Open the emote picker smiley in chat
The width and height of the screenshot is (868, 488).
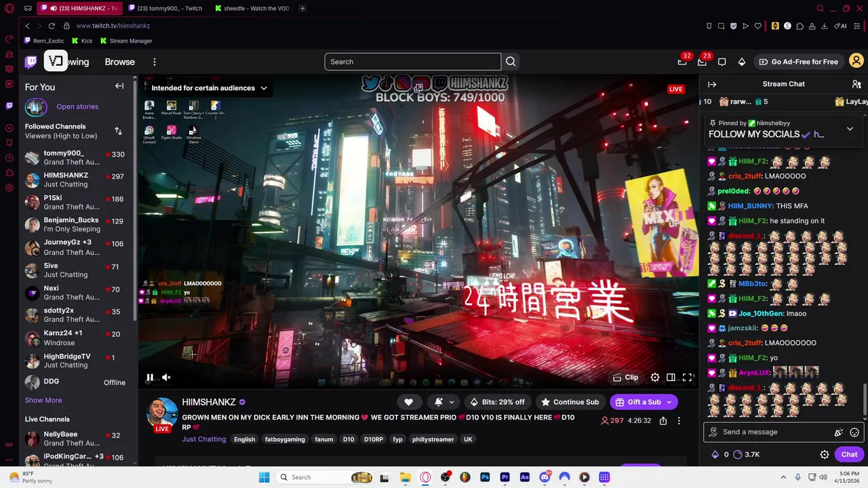click(x=854, y=432)
